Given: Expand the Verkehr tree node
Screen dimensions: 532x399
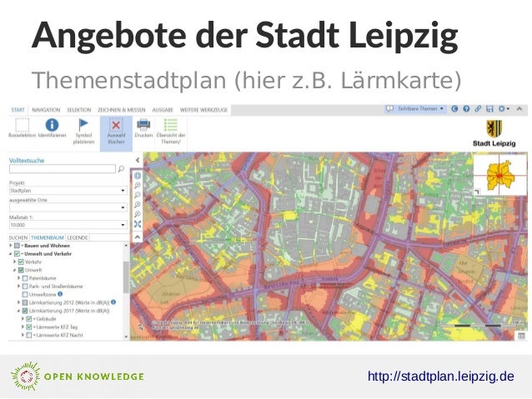Looking at the screenshot, I should [15, 262].
